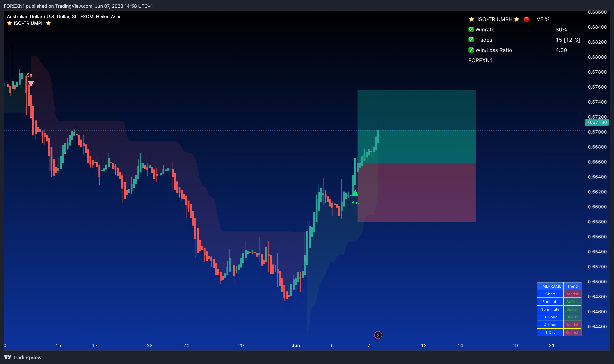Screen dimensions: 614x364
Task: Click the 15 minute timeframe cell
Action: 550,309
